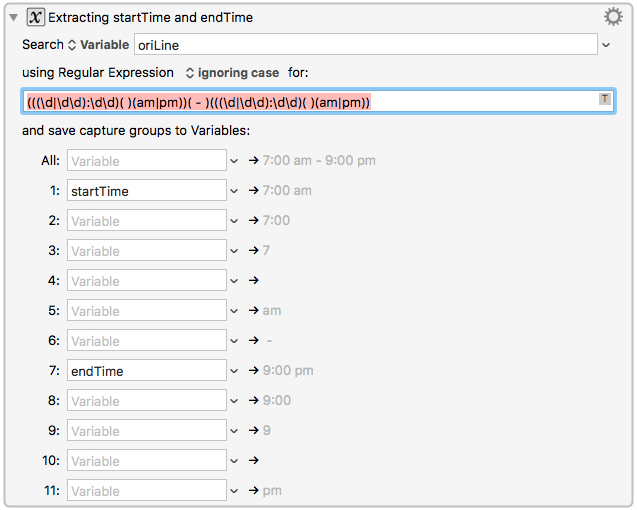The image size is (637, 510).
Task: Open the oriLine variable dropdown arrow
Action: [606, 45]
